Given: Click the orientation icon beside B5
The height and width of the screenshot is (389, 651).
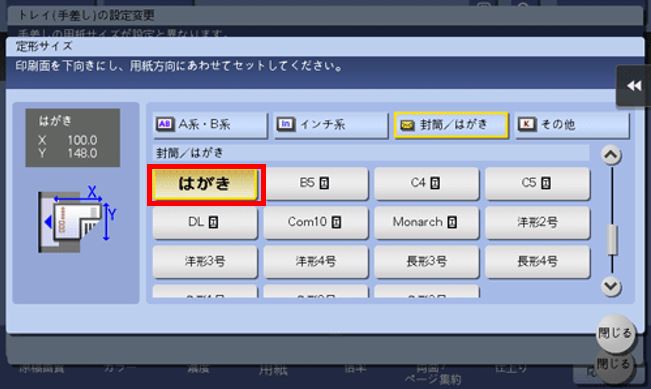Looking at the screenshot, I should 324,183.
